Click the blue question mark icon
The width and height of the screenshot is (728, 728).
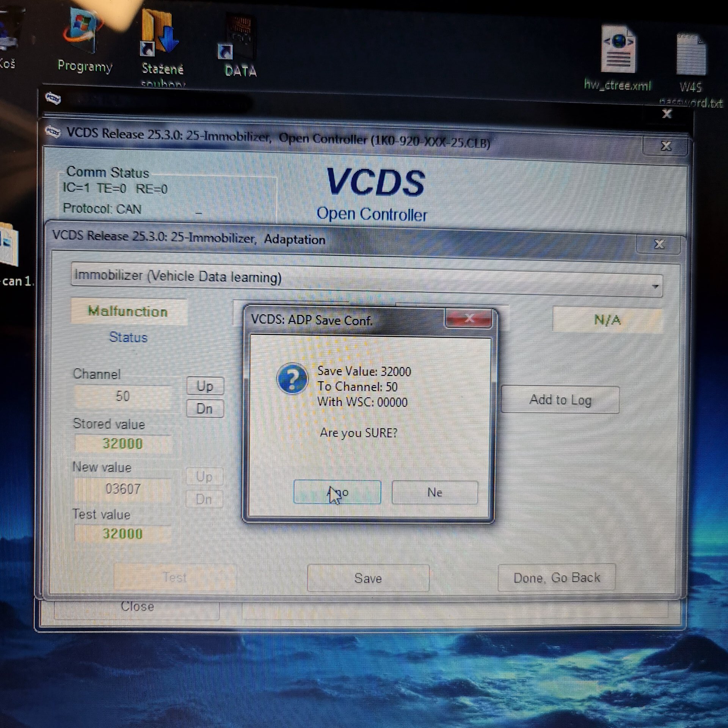pyautogui.click(x=292, y=379)
